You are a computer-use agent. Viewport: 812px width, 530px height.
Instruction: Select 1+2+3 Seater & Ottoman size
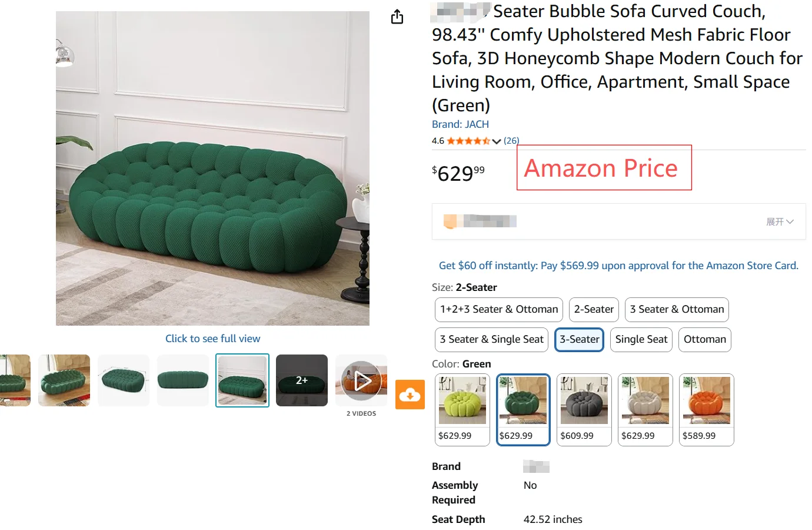(499, 310)
